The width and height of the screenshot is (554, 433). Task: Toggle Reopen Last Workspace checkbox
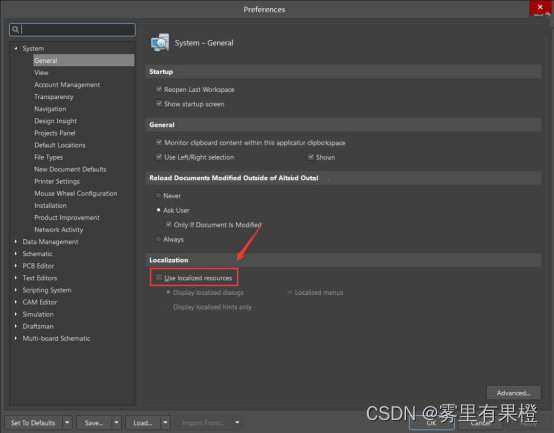[x=159, y=89]
